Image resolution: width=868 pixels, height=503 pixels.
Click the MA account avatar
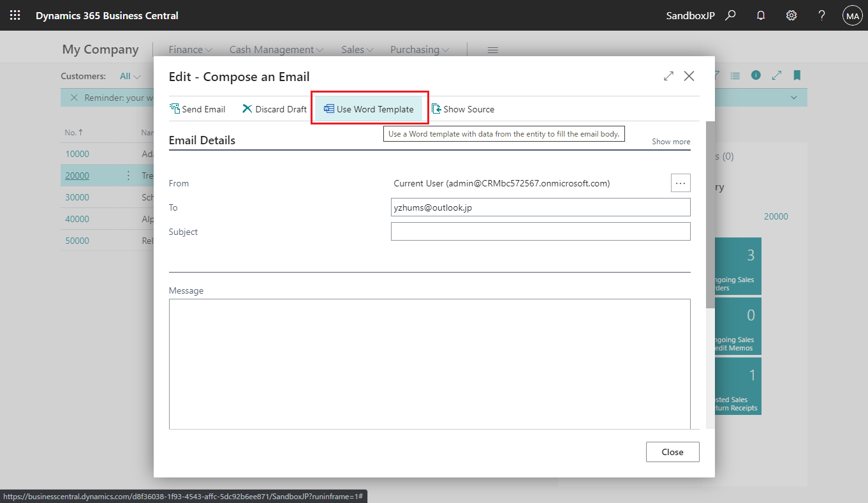[852, 15]
